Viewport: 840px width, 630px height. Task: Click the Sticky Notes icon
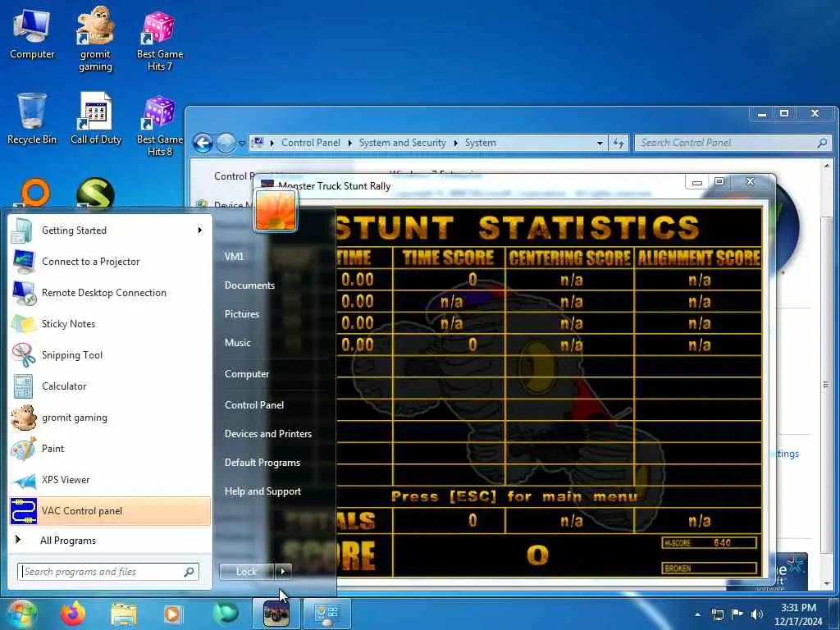pyautogui.click(x=24, y=323)
